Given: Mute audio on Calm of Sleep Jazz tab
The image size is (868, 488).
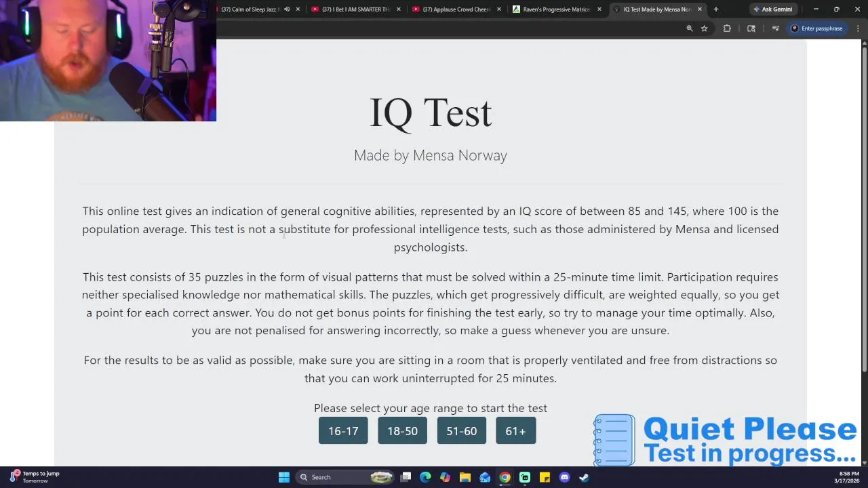Looking at the screenshot, I should (287, 9).
